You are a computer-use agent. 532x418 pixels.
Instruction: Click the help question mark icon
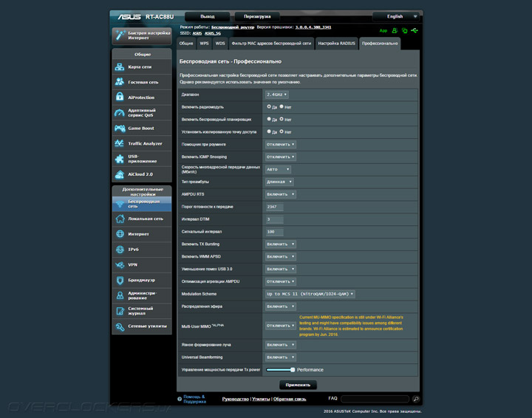[x=180, y=399]
